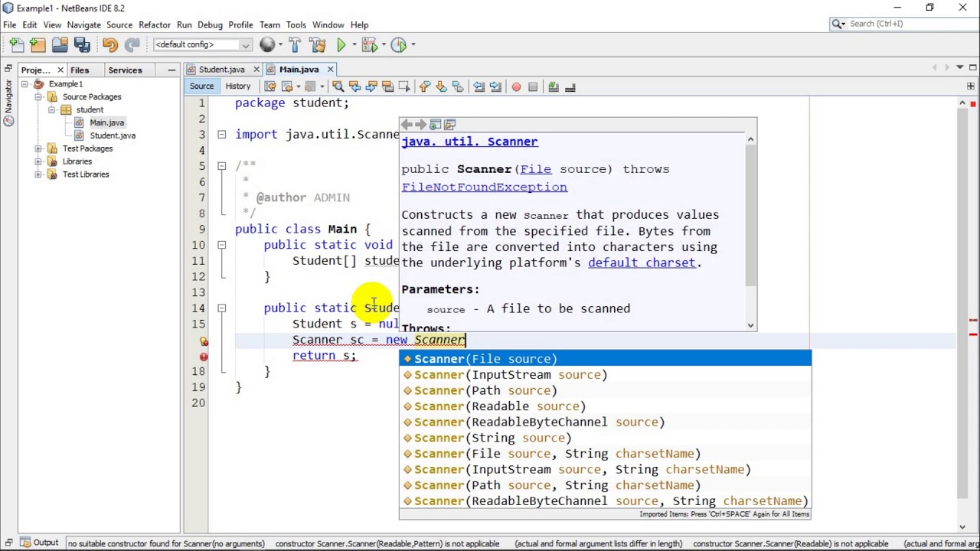Image resolution: width=980 pixels, height=551 pixels.
Task: Go back in Javadoc popup
Action: [x=407, y=125]
